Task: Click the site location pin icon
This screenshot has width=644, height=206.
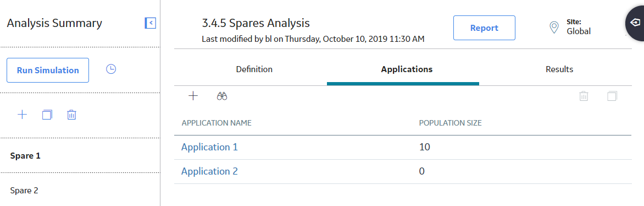Action: tap(554, 28)
